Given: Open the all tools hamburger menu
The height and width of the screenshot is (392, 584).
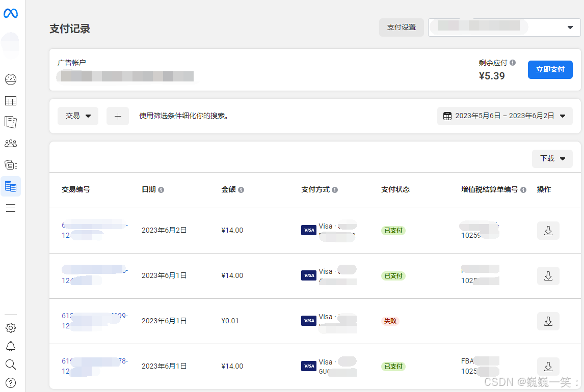Looking at the screenshot, I should click(x=10, y=208).
